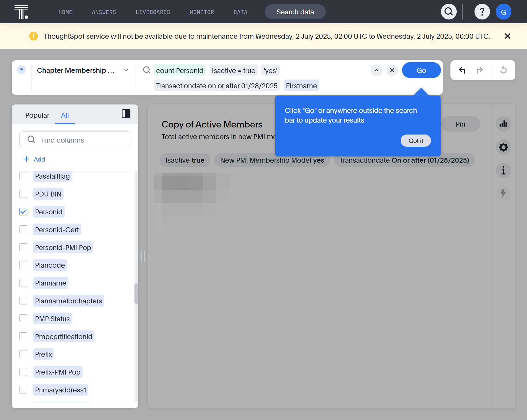Switch to the Popular tab
527x420 pixels.
coord(37,115)
